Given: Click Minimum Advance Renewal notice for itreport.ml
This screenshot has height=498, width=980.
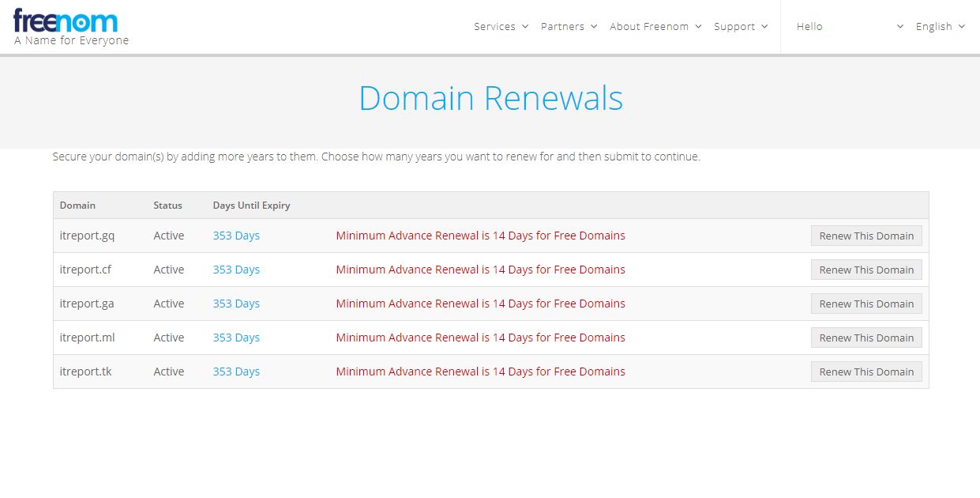Looking at the screenshot, I should click(480, 338).
